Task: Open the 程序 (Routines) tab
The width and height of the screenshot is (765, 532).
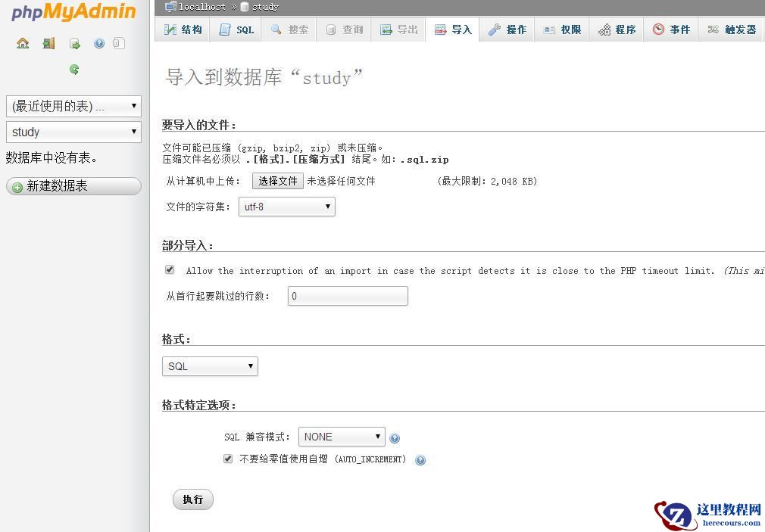Action: click(617, 30)
